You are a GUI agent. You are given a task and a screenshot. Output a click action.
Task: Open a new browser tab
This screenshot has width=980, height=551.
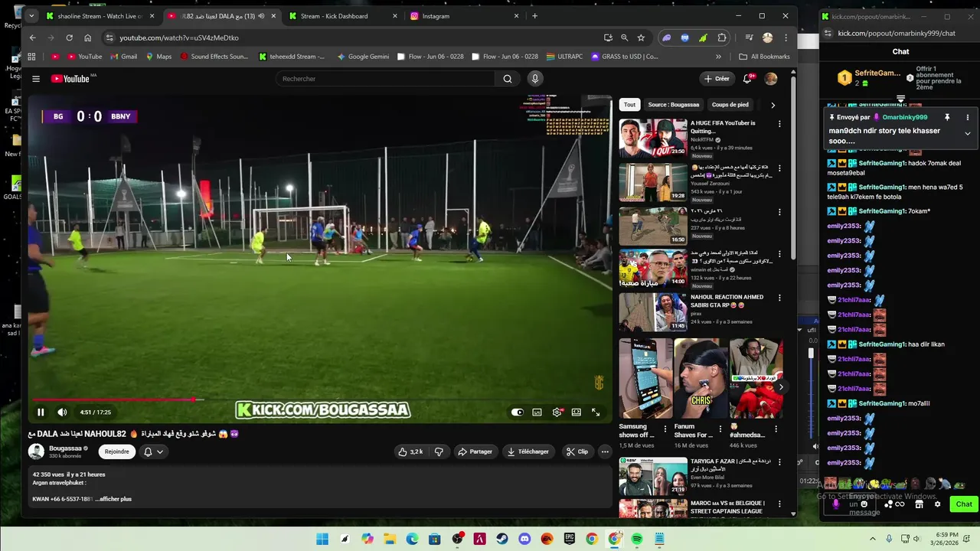534,16
